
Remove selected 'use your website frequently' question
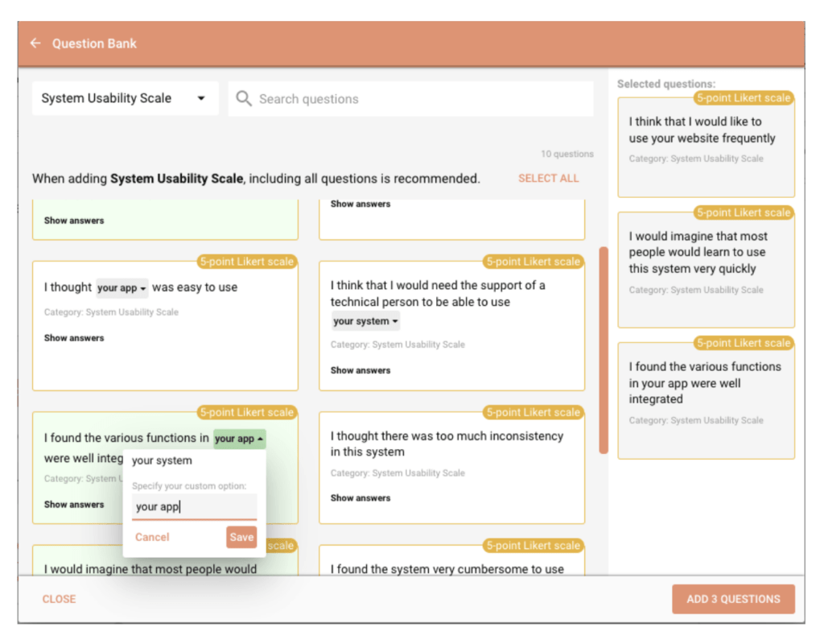click(x=706, y=145)
